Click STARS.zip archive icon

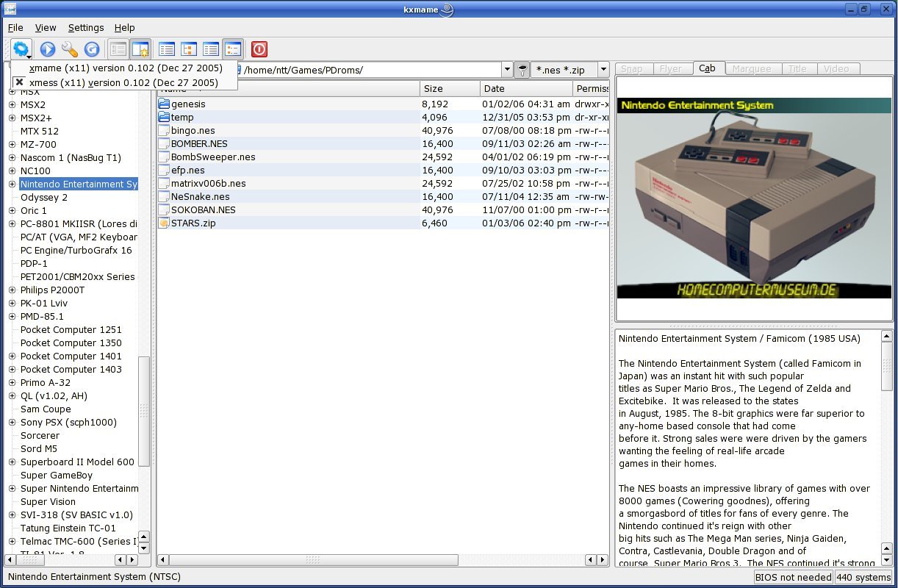click(x=164, y=223)
